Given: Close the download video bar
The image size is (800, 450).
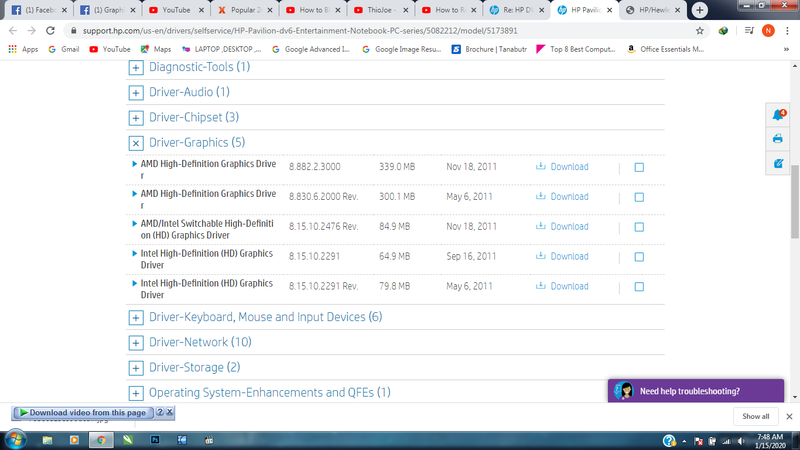Looking at the screenshot, I should pos(170,412).
